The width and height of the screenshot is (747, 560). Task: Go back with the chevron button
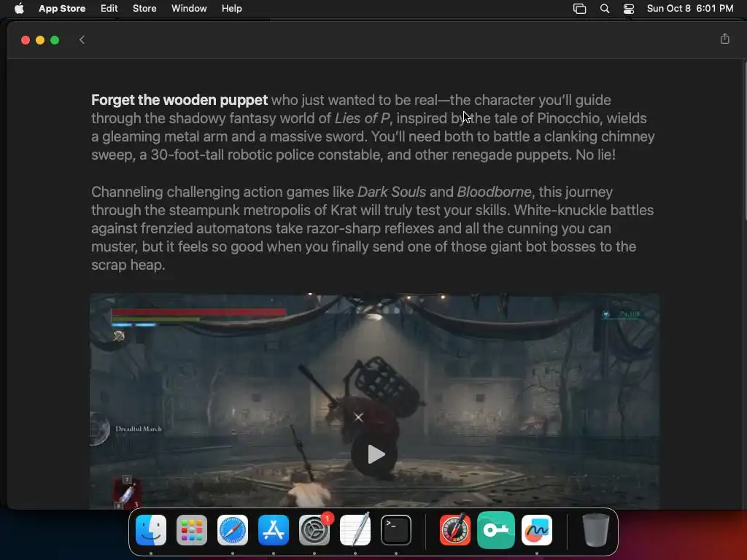pyautogui.click(x=82, y=40)
